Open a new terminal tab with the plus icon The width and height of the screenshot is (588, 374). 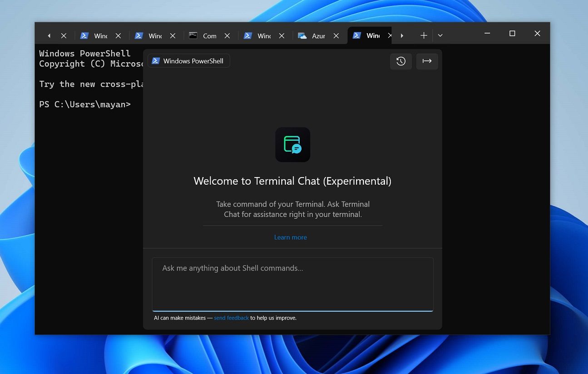(423, 35)
